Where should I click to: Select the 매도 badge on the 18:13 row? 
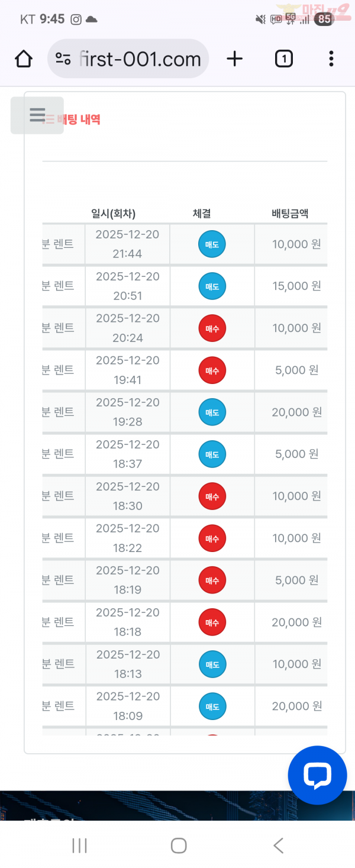[x=212, y=664]
